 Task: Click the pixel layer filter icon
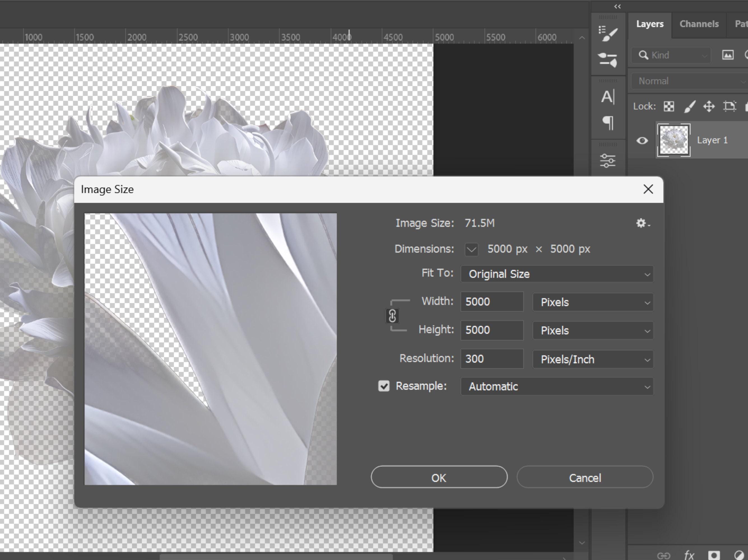coord(728,55)
